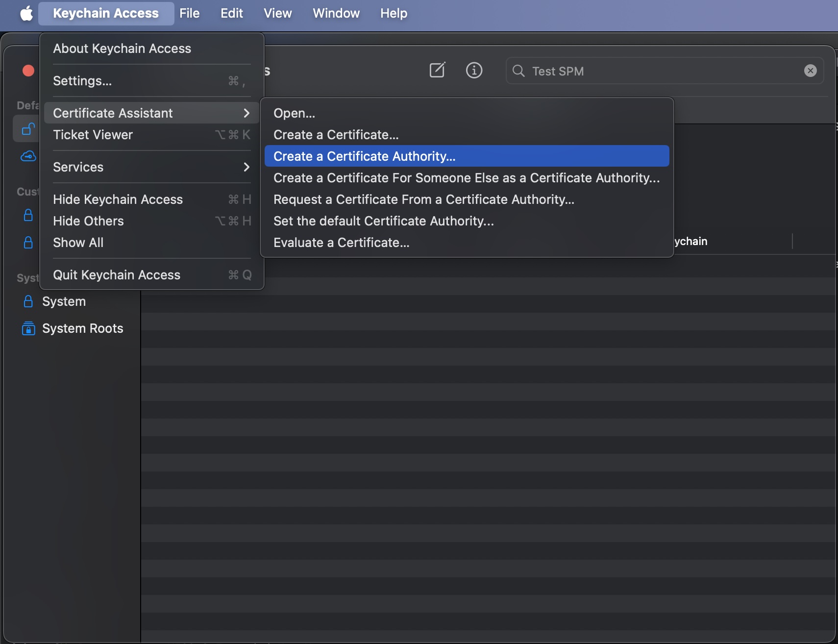Open the Edit menu
The width and height of the screenshot is (838, 644).
(232, 13)
